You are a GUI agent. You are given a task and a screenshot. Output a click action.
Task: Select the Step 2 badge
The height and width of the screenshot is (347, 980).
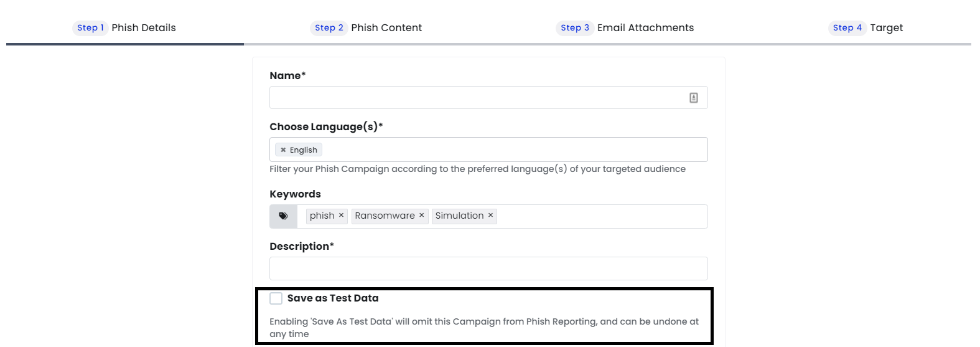[329, 27]
